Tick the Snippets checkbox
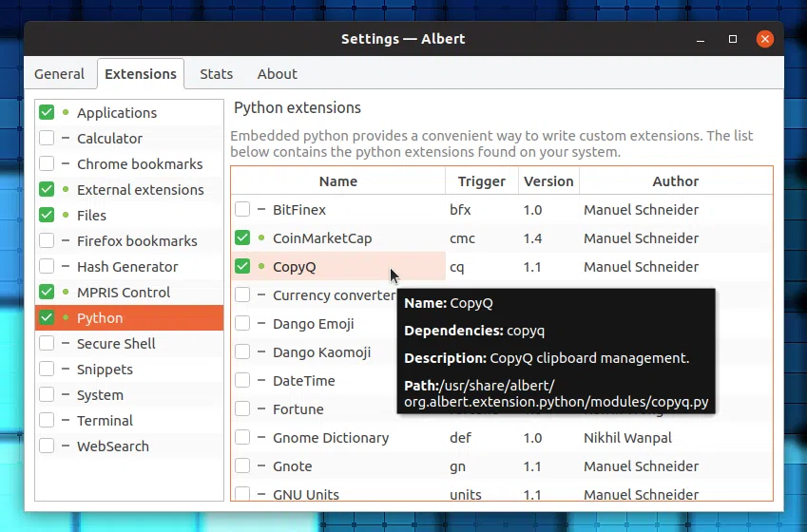The image size is (807, 532). pos(47,370)
